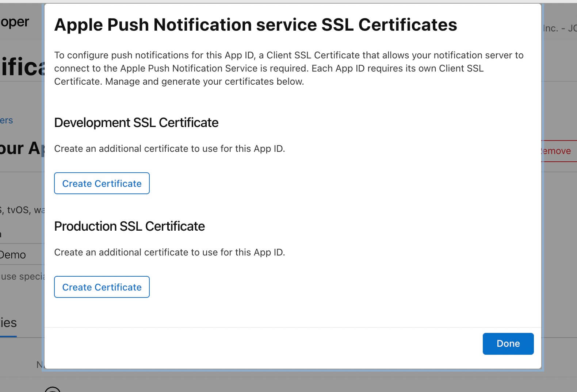The width and height of the screenshot is (577, 392).
Task: Click the partial circle icon at bottom
Action: pos(53,389)
